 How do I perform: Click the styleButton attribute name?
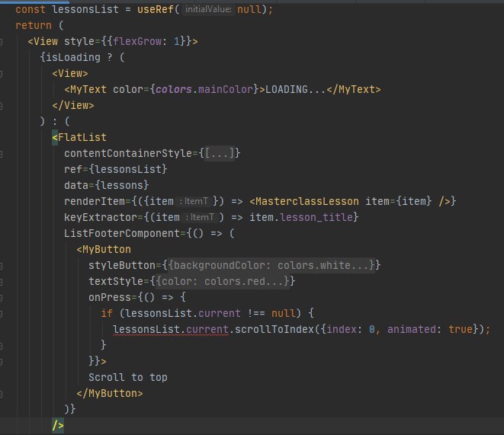(122, 265)
